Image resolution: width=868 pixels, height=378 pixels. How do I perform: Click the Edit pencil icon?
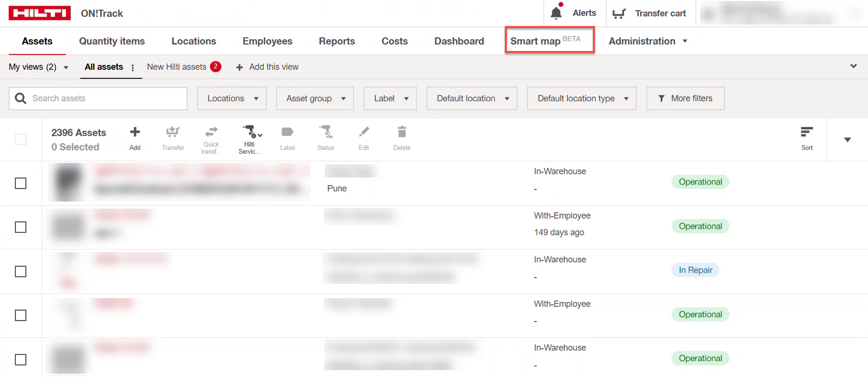tap(364, 132)
